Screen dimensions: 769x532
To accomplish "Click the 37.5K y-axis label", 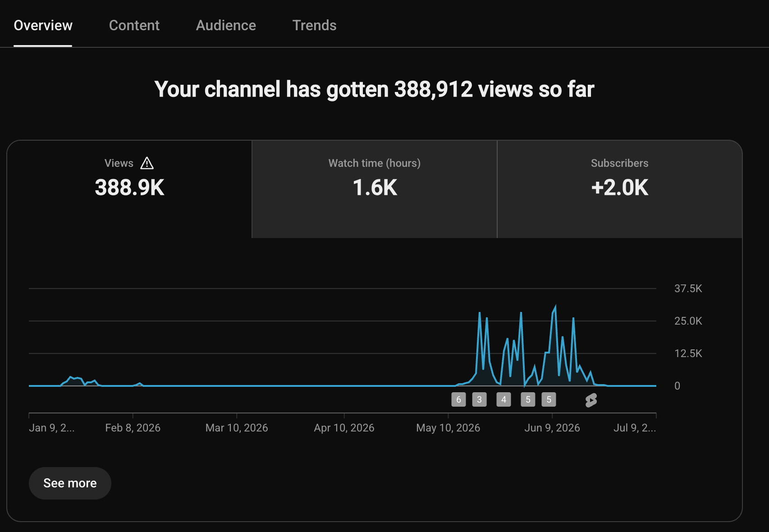I will point(688,289).
